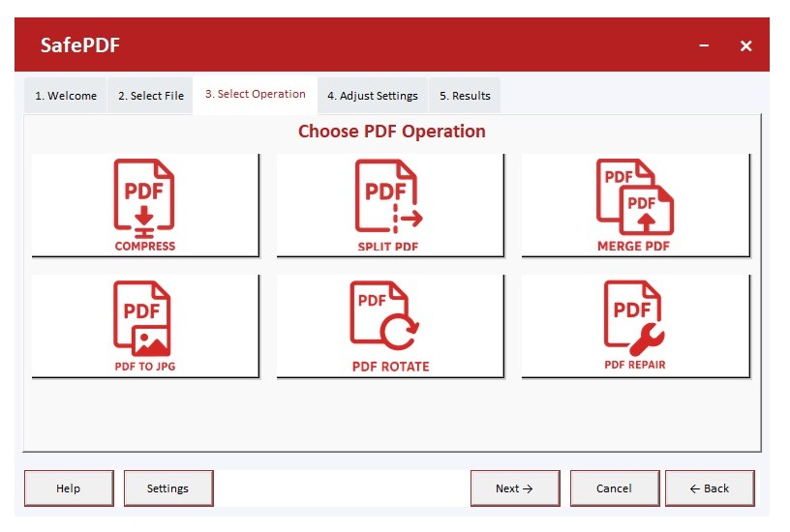Go to the 2. Select File tab
790x532 pixels.
151,96
